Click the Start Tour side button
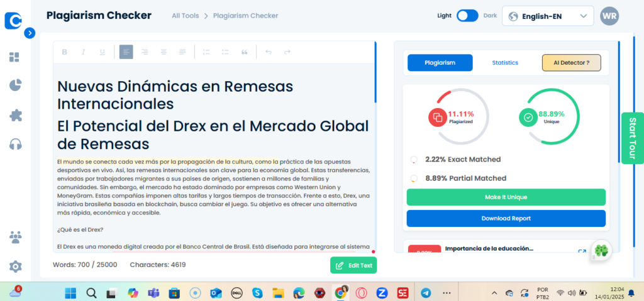Screen dimensions: 644x301 (633, 138)
